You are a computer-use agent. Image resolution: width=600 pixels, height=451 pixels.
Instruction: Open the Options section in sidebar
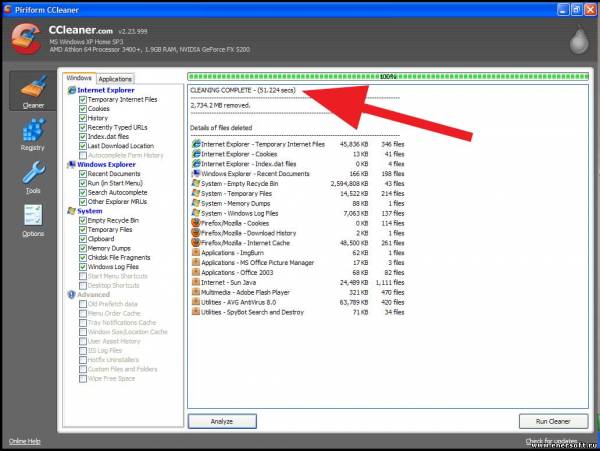(x=33, y=220)
